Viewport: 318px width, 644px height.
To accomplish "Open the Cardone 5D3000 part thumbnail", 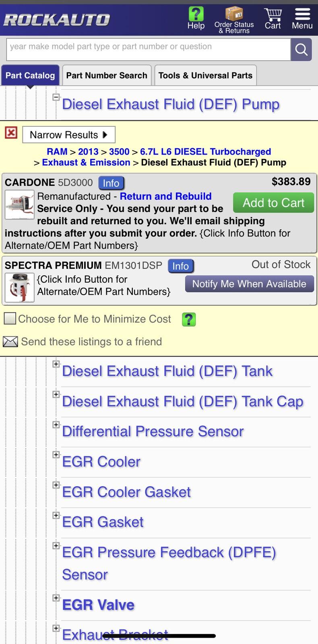I will [x=19, y=204].
